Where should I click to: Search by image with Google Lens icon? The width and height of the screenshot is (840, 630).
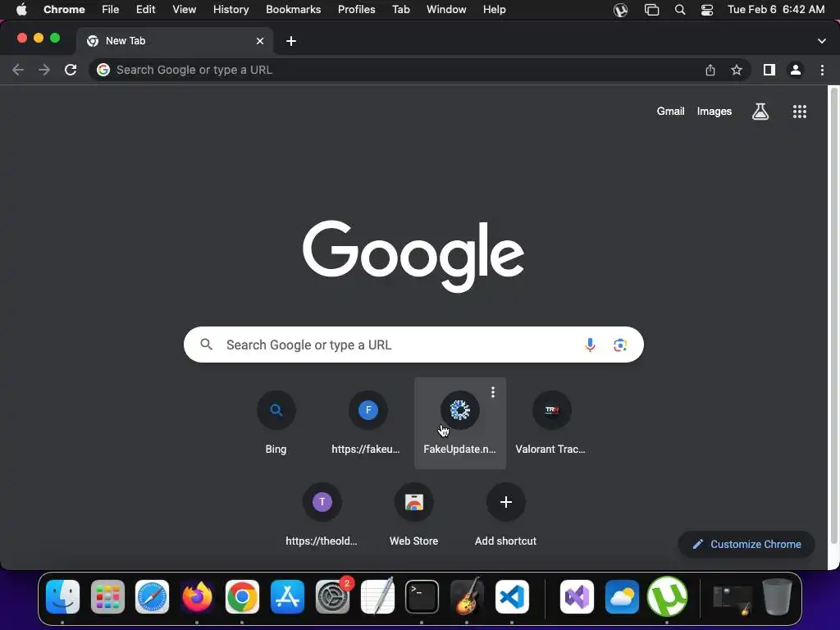620,345
